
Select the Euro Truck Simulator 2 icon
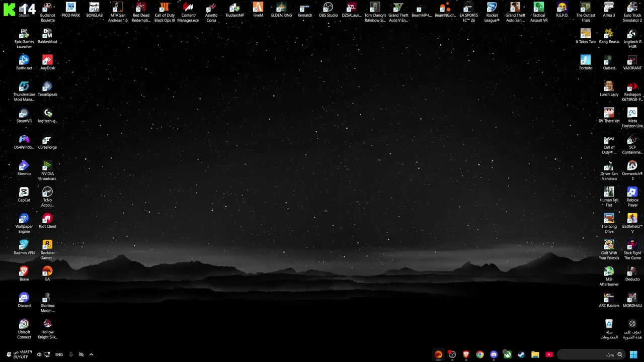click(x=632, y=13)
